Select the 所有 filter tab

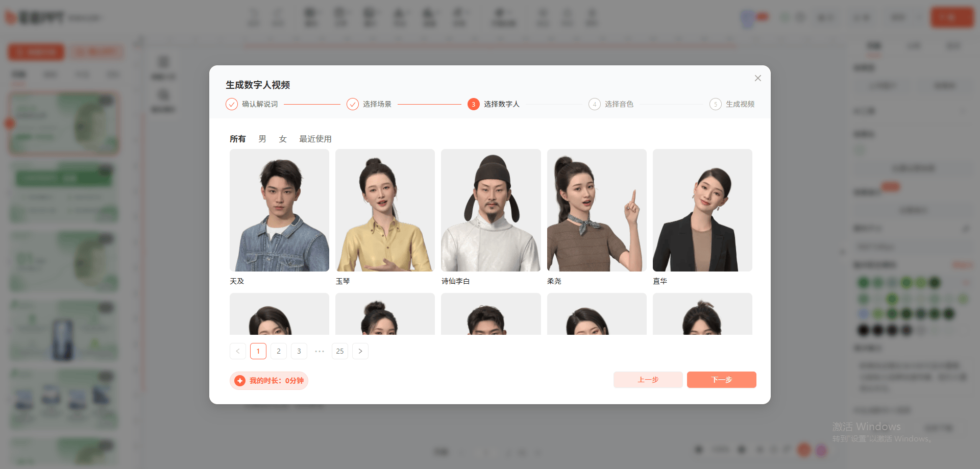tap(237, 139)
